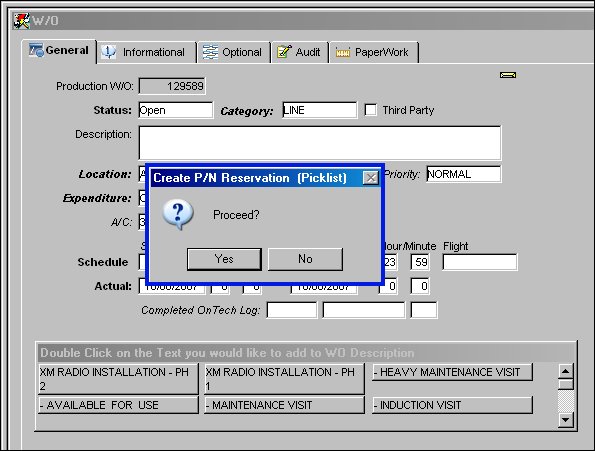Viewport: 595px width, 451px height.
Task: Click the description list scrollbar thumb
Action: coord(565,384)
